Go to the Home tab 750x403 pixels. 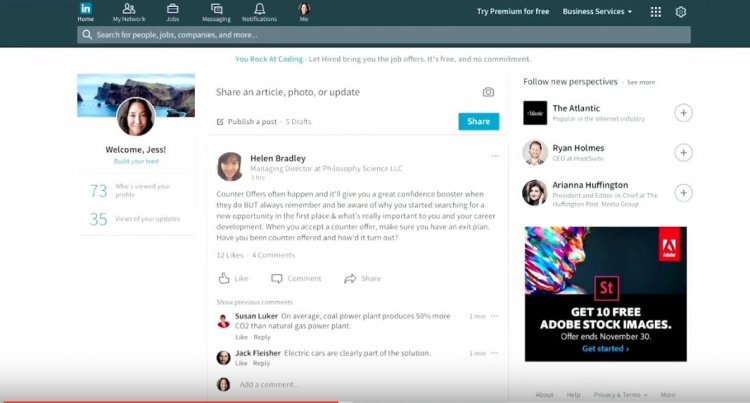coord(86,12)
